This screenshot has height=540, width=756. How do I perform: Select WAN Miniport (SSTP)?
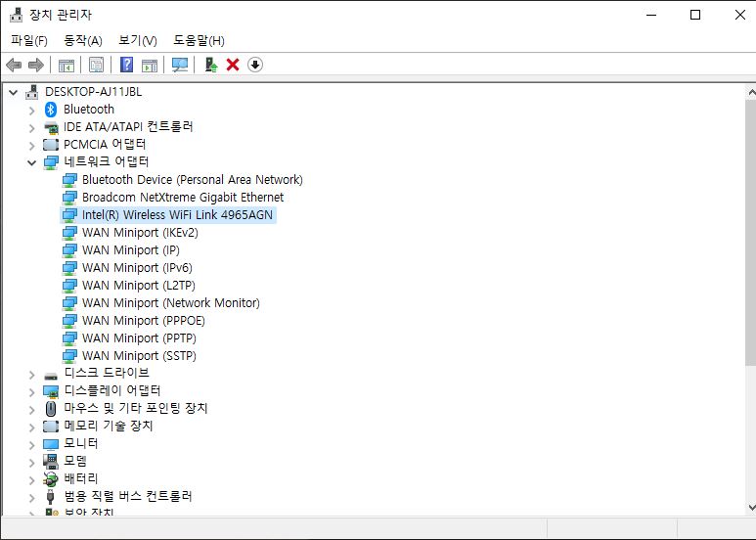pos(139,356)
